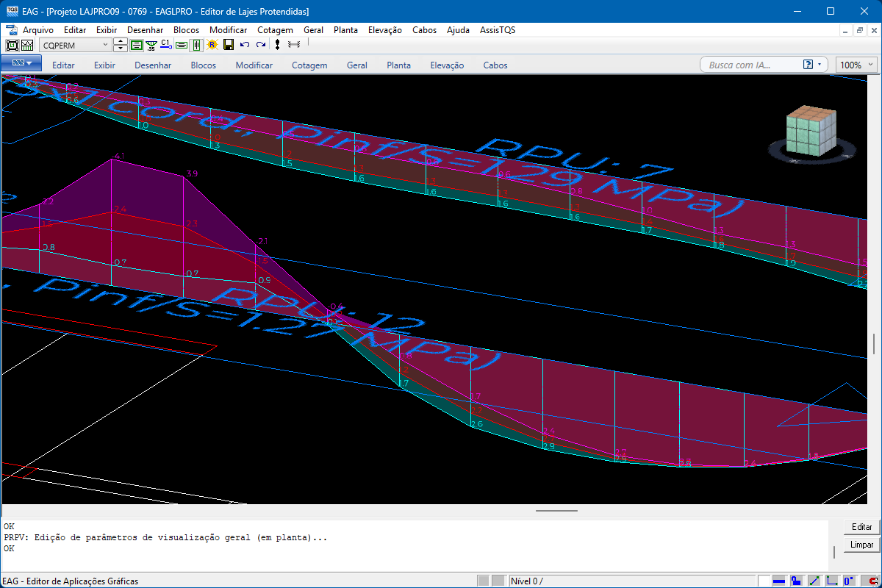Open the CQPERM load case dropdown
This screenshot has height=588, width=882.
[x=104, y=45]
